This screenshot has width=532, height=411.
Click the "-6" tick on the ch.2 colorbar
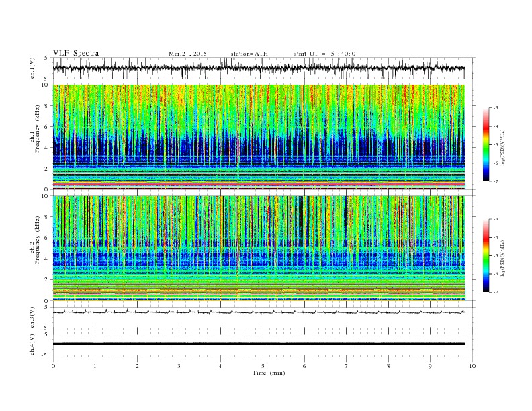[x=496, y=274]
